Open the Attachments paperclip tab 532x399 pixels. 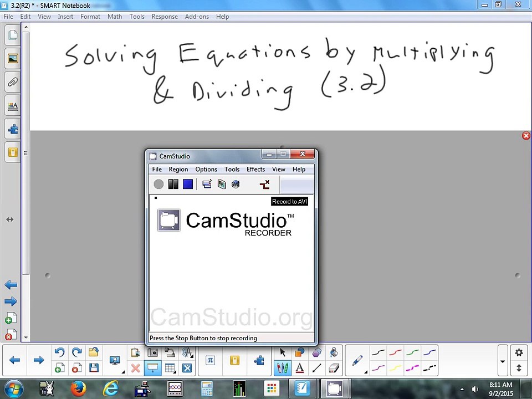13,82
